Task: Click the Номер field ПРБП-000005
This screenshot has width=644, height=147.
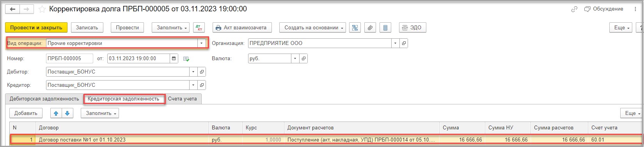Action: pyautogui.click(x=69, y=59)
